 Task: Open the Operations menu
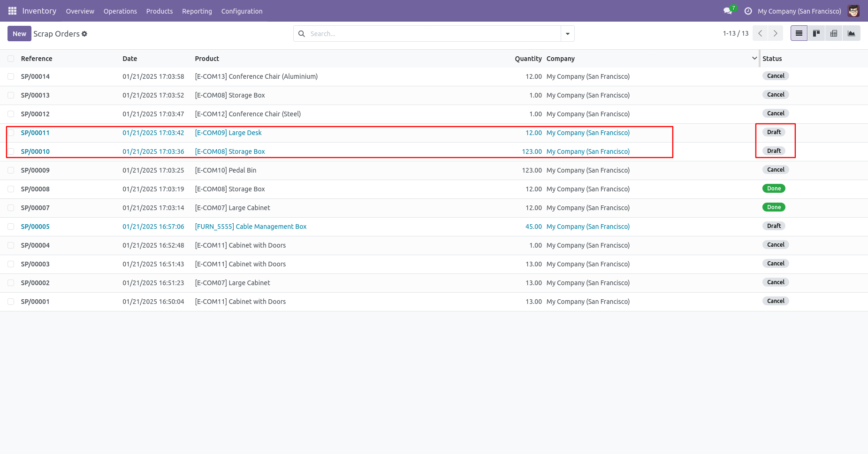click(x=120, y=11)
